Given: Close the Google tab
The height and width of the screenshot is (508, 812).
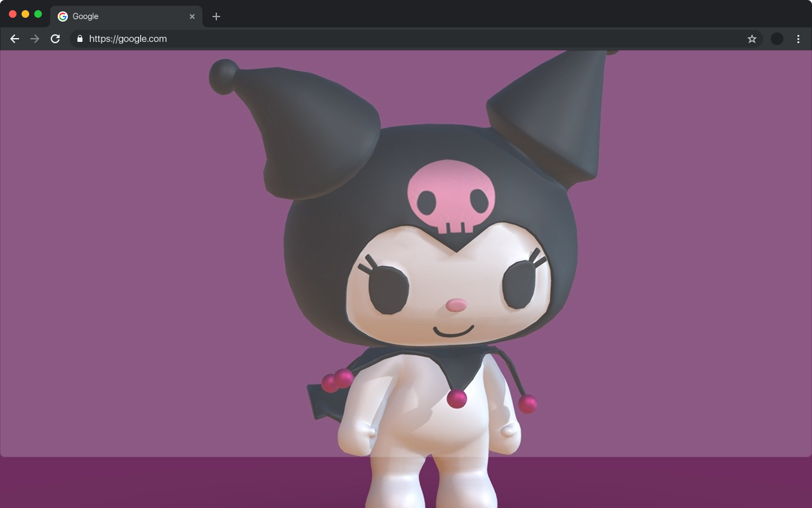Looking at the screenshot, I should click(x=192, y=17).
